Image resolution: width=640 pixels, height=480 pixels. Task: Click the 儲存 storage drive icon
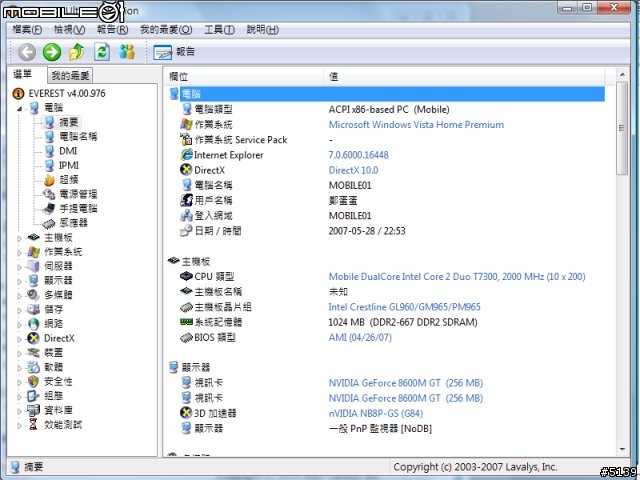click(33, 309)
